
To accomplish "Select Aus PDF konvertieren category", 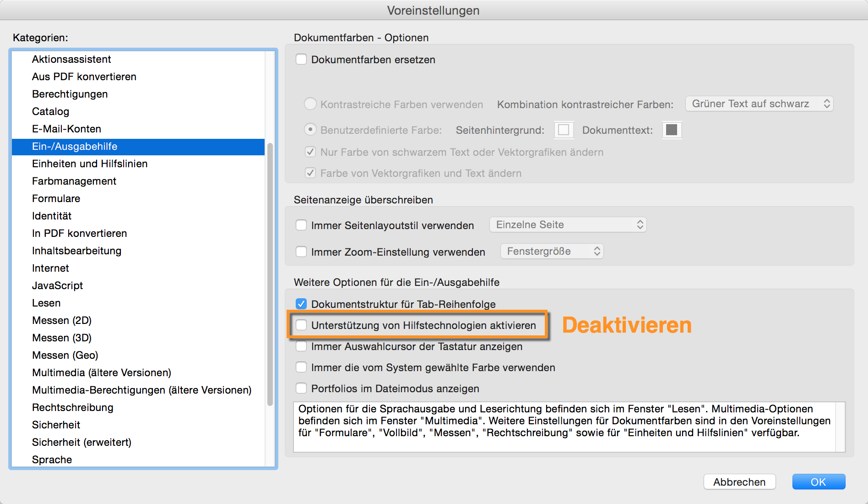I will [138, 77].
